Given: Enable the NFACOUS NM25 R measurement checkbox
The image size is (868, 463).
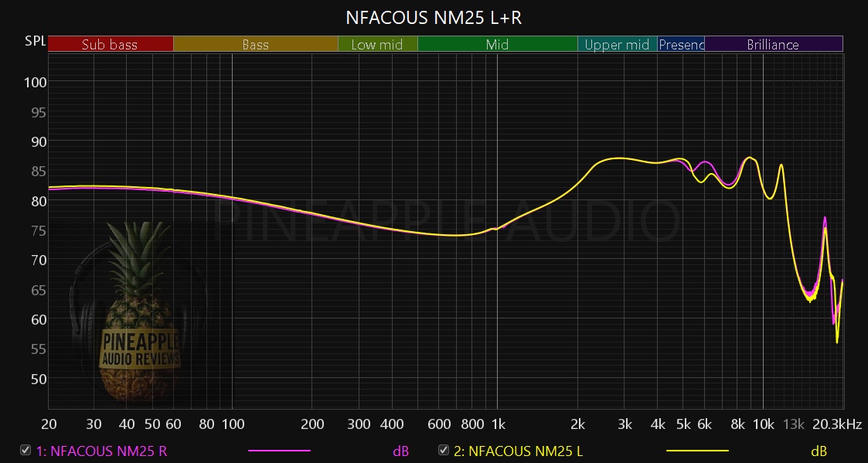Looking at the screenshot, I should (26, 451).
